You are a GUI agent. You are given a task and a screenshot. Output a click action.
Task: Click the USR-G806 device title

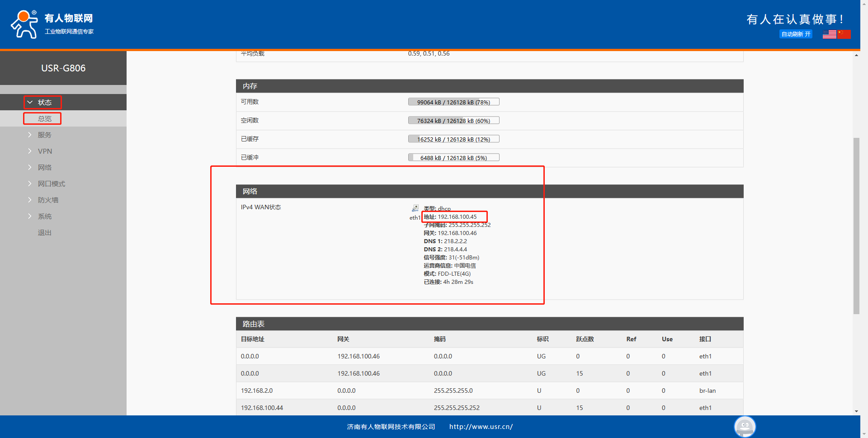point(63,68)
